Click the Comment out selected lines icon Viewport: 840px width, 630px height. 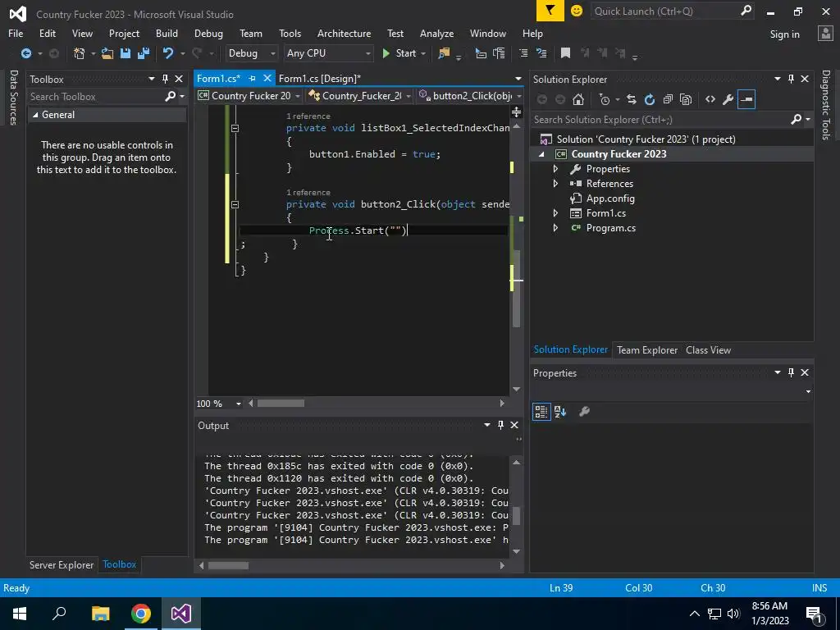pos(523,53)
